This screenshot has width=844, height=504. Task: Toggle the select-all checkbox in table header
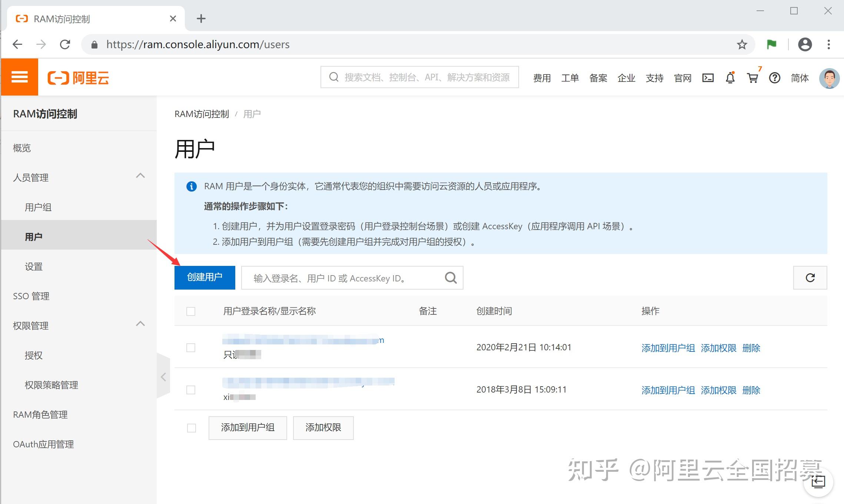click(191, 311)
